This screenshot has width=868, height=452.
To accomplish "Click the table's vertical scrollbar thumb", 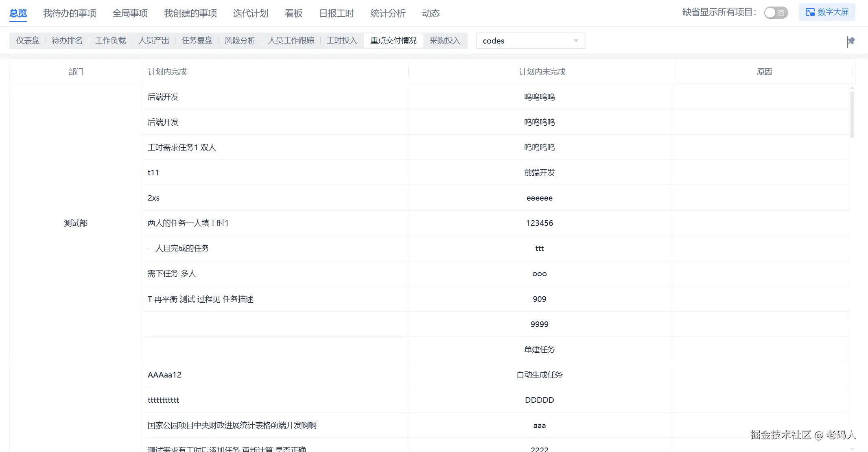I will (x=852, y=114).
